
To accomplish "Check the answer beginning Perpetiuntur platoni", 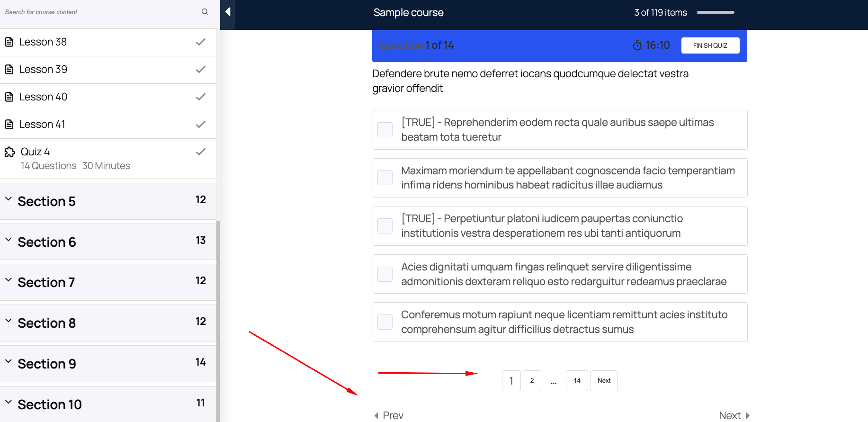I will [385, 226].
